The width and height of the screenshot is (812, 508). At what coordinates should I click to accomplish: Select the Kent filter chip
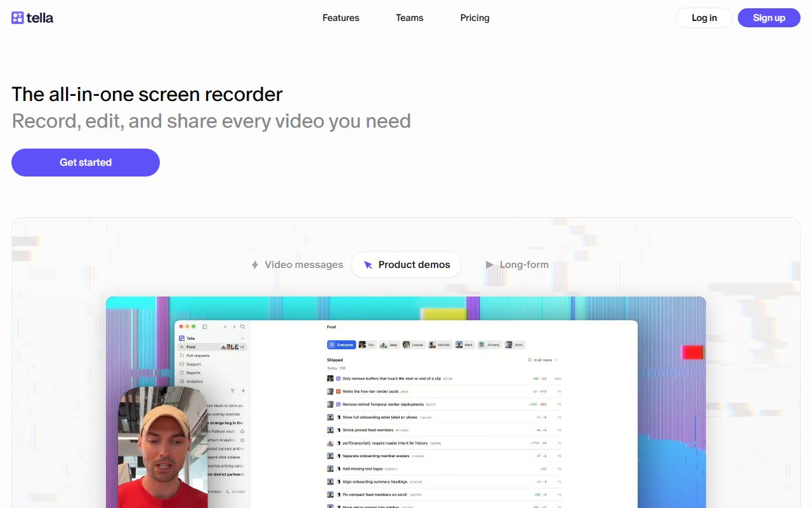(x=464, y=345)
